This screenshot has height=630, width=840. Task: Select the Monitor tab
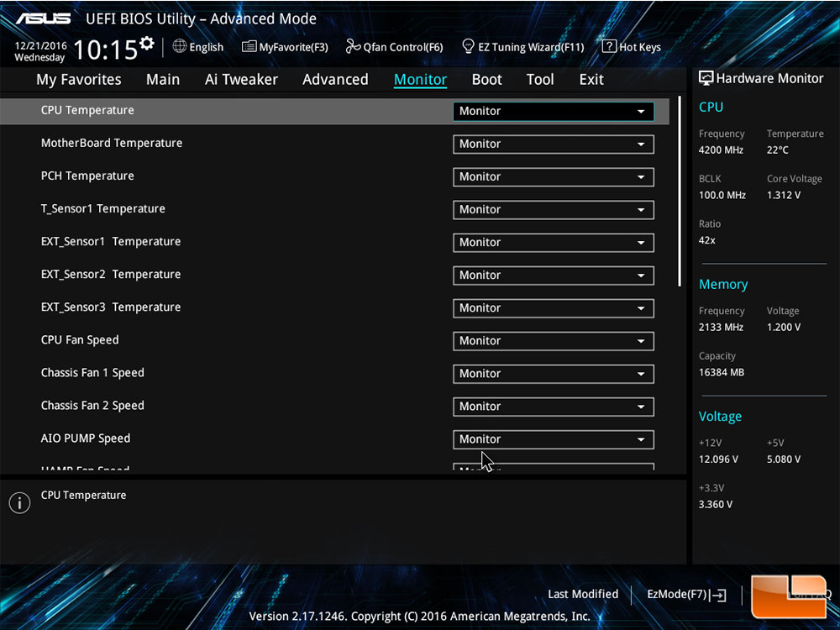tap(421, 80)
